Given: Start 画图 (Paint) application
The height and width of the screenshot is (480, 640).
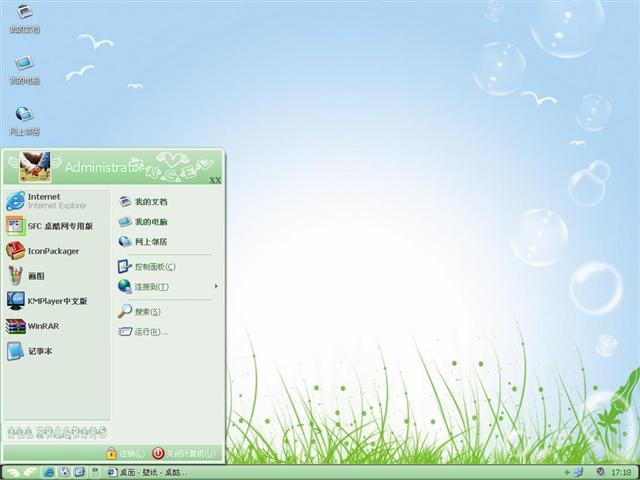Looking at the screenshot, I should click(57, 276).
